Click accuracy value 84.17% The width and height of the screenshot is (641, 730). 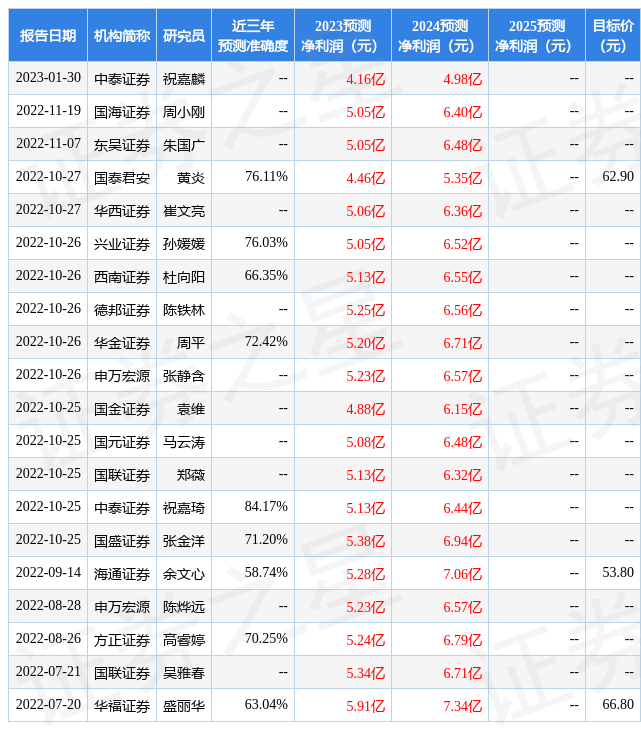point(266,507)
